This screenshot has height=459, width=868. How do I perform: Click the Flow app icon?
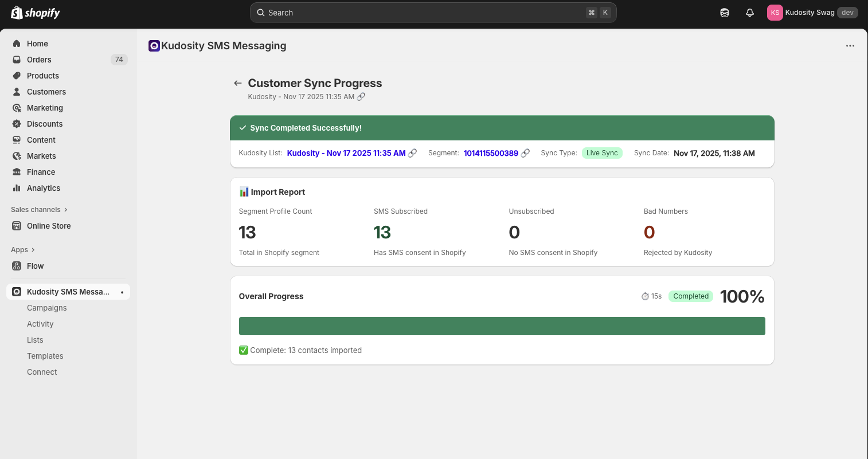click(x=17, y=266)
